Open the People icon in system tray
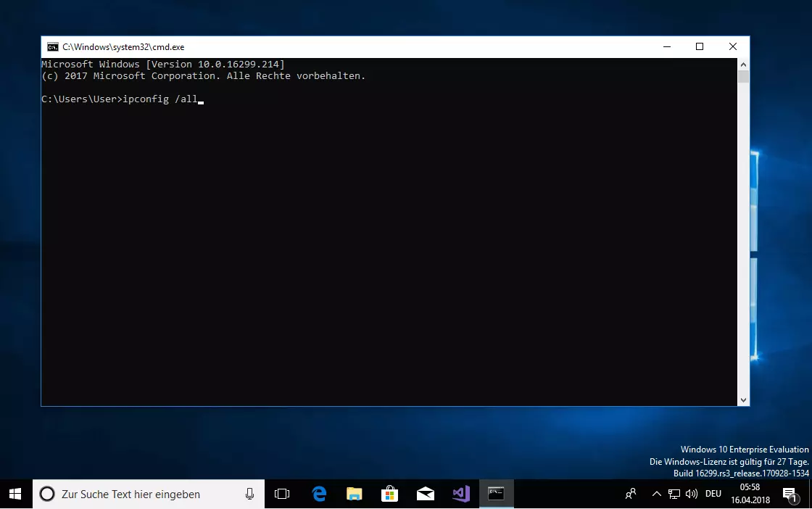 click(x=631, y=494)
